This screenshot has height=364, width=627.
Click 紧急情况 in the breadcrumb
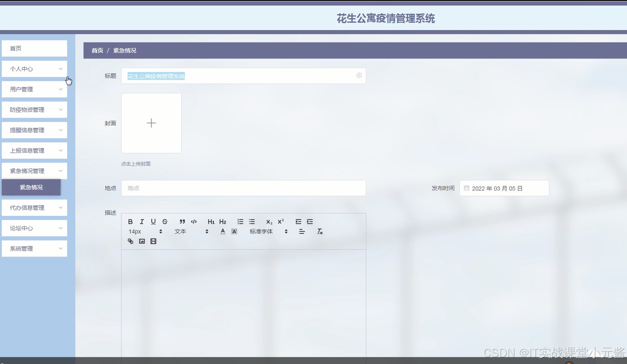[125, 51]
